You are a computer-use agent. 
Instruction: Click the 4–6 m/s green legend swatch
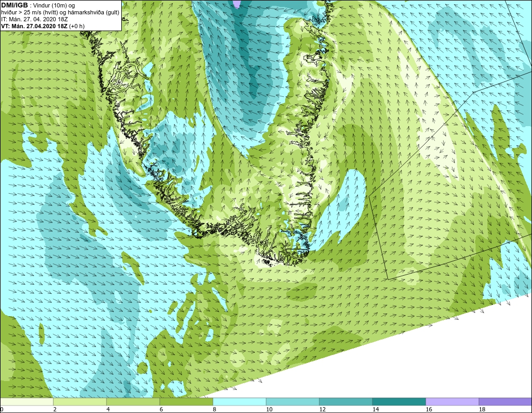133,402
